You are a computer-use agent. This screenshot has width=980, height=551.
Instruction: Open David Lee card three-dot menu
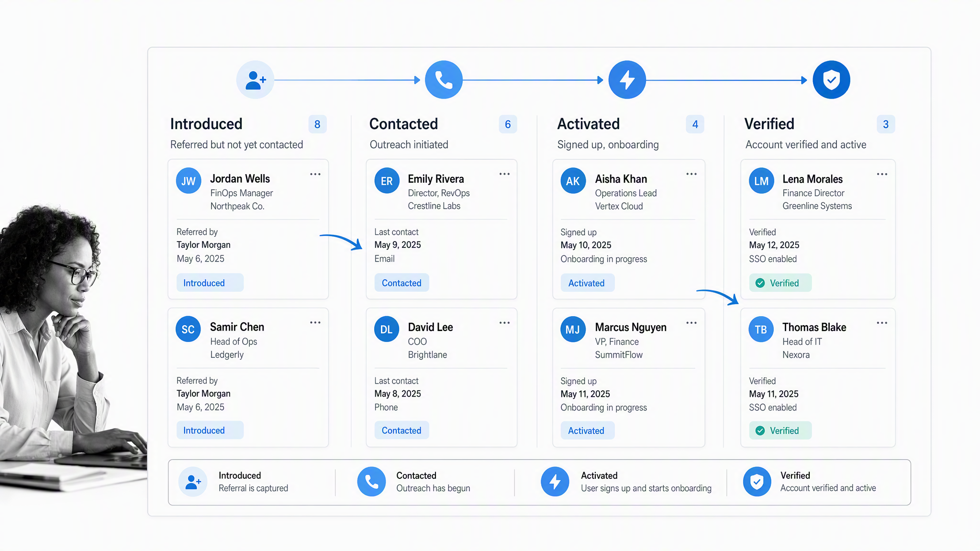(504, 323)
